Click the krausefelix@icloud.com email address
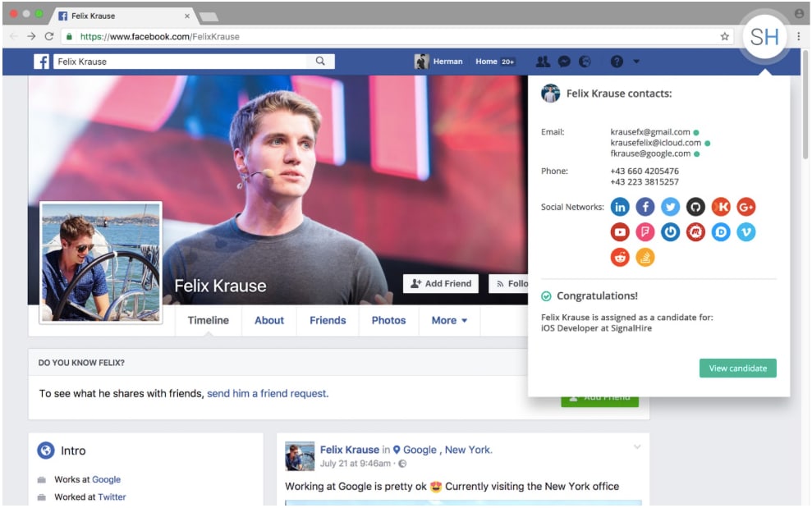 point(656,143)
